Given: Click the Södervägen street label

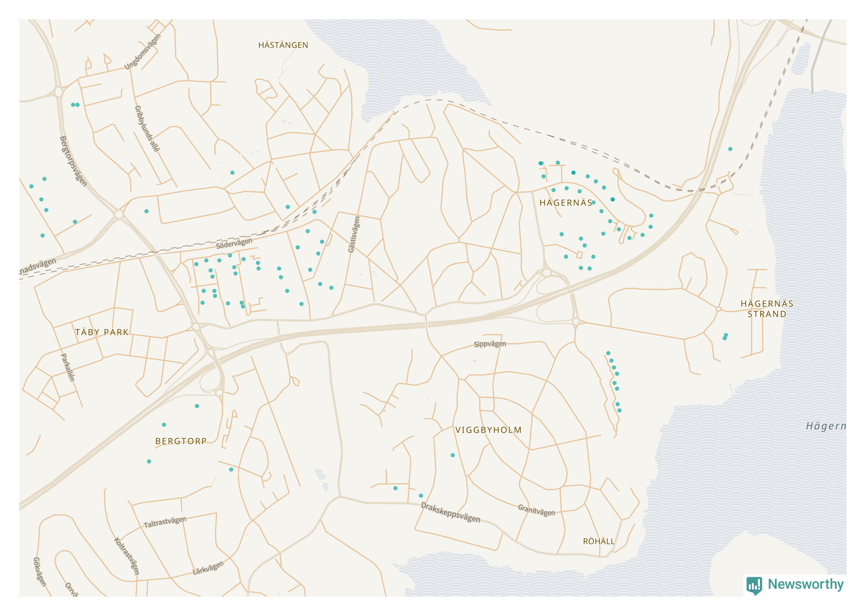Looking at the screenshot, I should coord(234,244).
